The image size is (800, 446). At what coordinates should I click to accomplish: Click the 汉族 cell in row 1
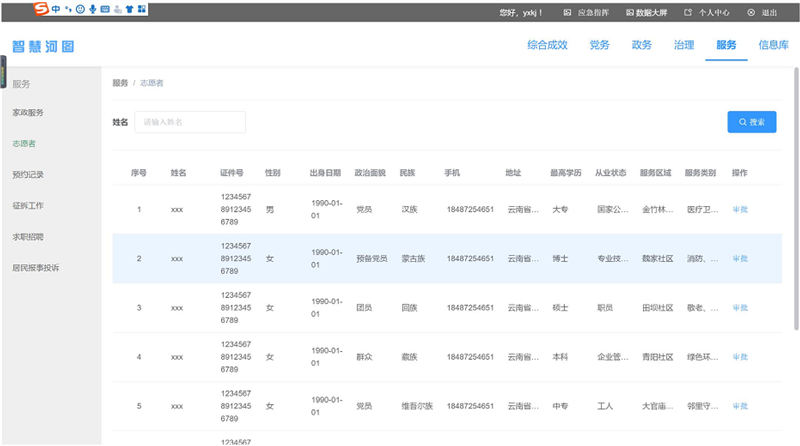tap(409, 209)
